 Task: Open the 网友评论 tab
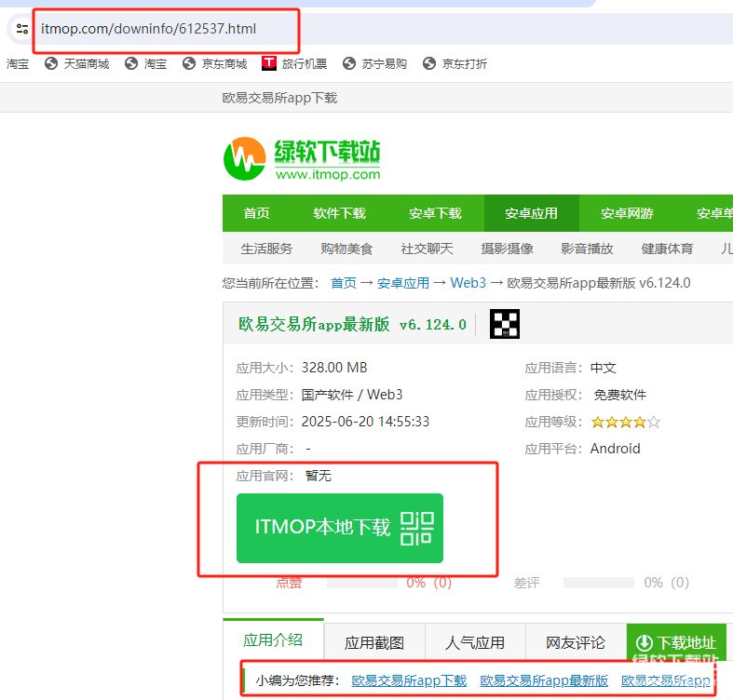click(x=576, y=643)
